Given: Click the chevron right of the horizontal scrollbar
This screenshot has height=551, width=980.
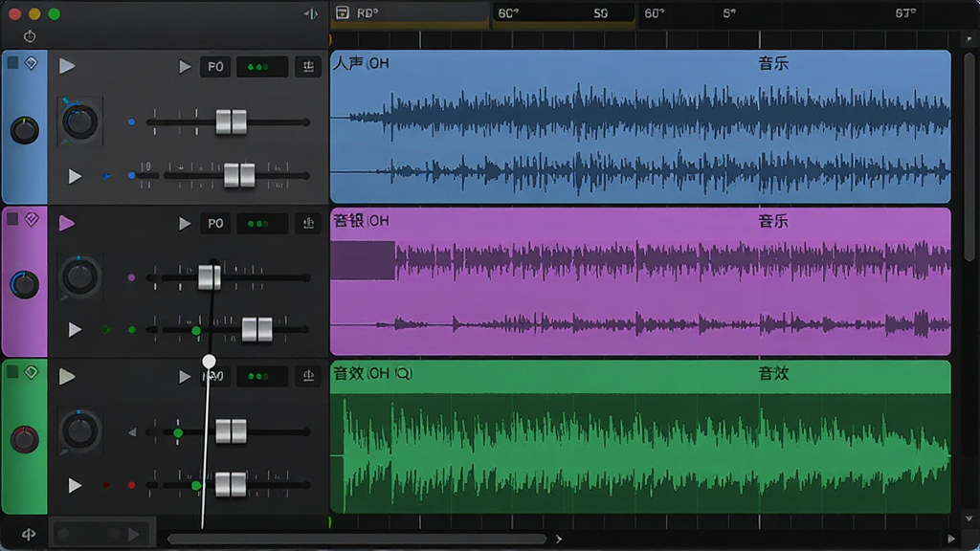Looking at the screenshot, I should point(559,539).
